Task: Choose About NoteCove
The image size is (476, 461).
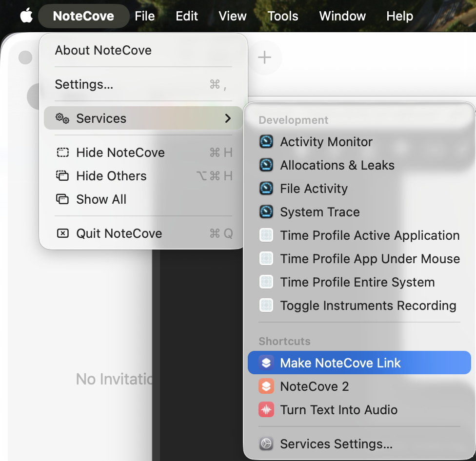Action: [x=143, y=50]
